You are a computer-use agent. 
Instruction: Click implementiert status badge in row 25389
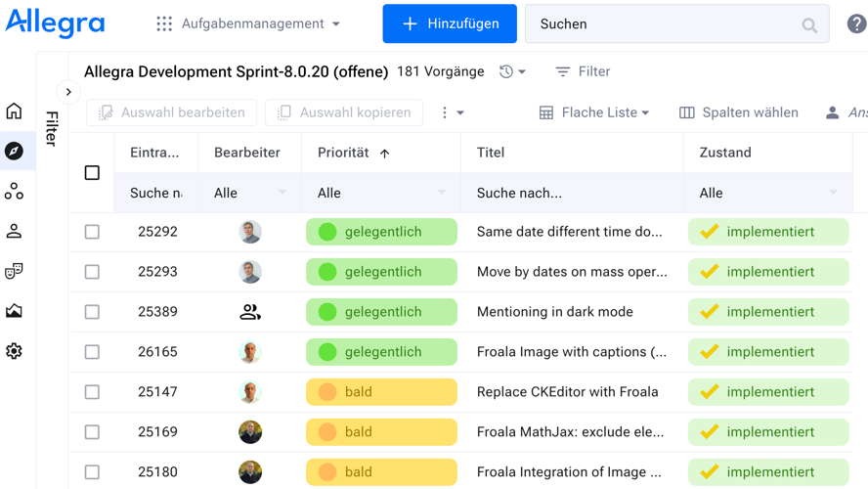[x=768, y=312]
